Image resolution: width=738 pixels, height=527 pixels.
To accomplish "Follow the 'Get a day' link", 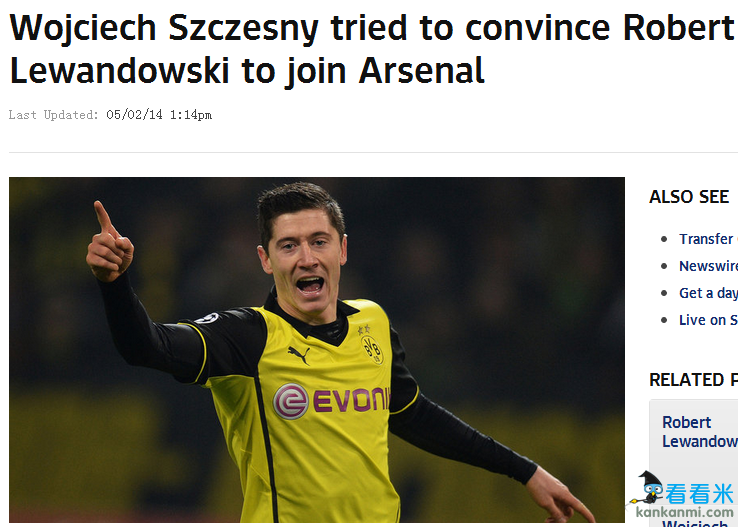I will coord(708,293).
